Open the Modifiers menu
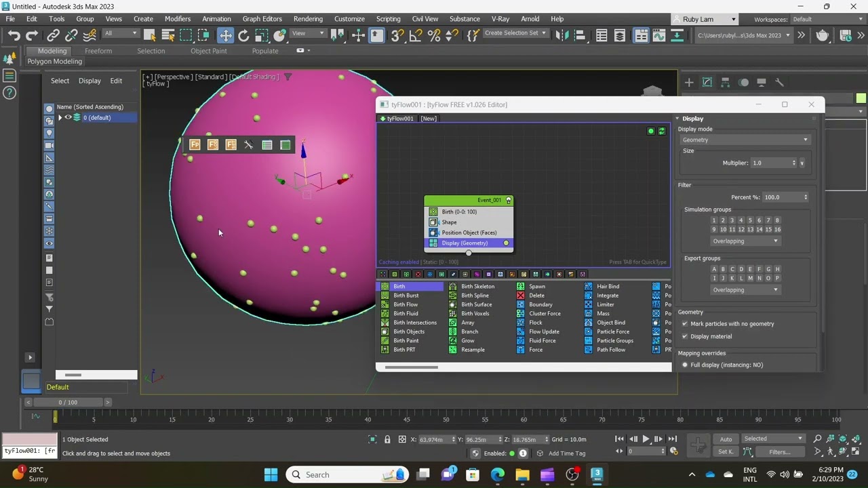The width and height of the screenshot is (868, 488). 178,19
